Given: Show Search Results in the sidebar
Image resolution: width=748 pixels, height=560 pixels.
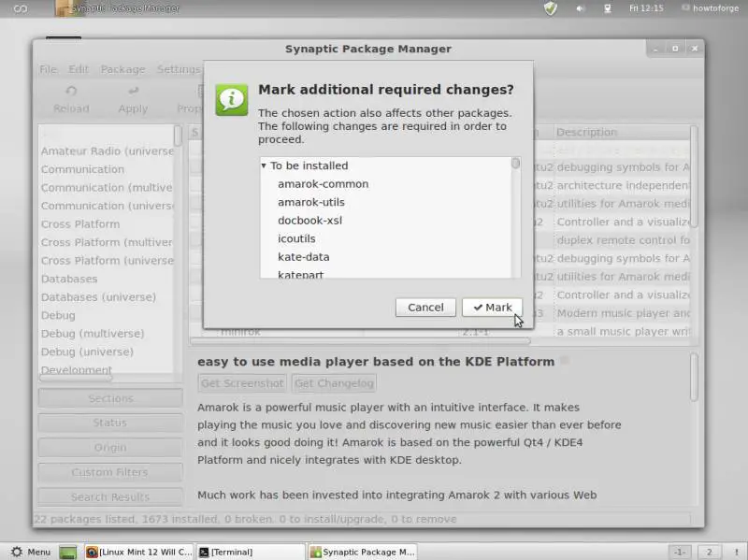Looking at the screenshot, I should [110, 497].
